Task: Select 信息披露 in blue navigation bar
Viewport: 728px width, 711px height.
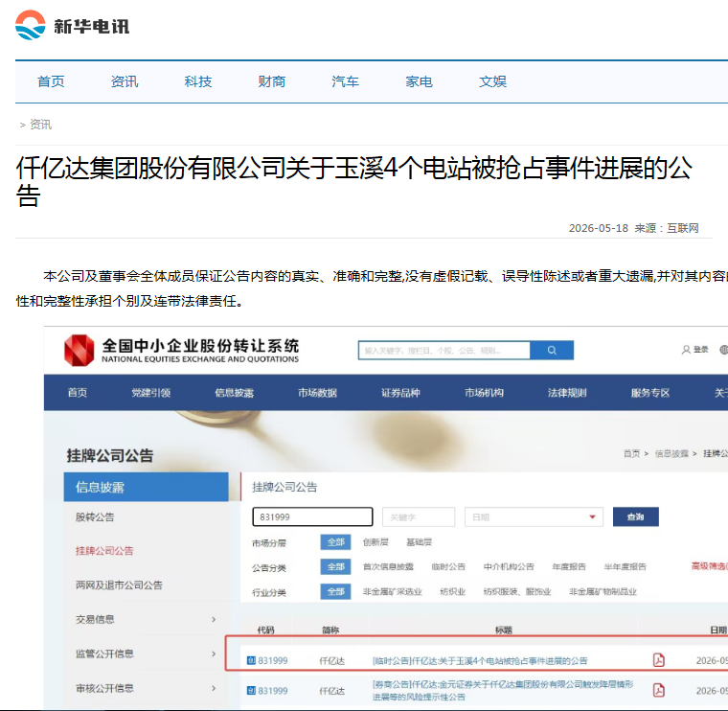Action: click(x=234, y=393)
